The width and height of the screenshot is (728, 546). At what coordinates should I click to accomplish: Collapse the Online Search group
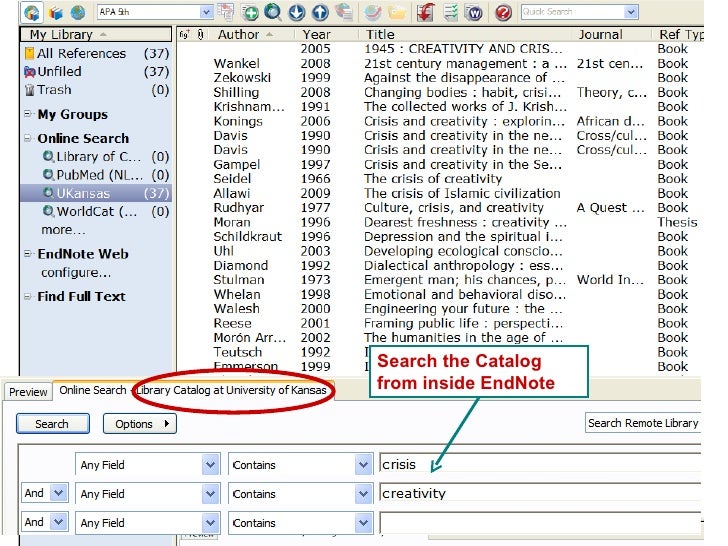(27, 139)
